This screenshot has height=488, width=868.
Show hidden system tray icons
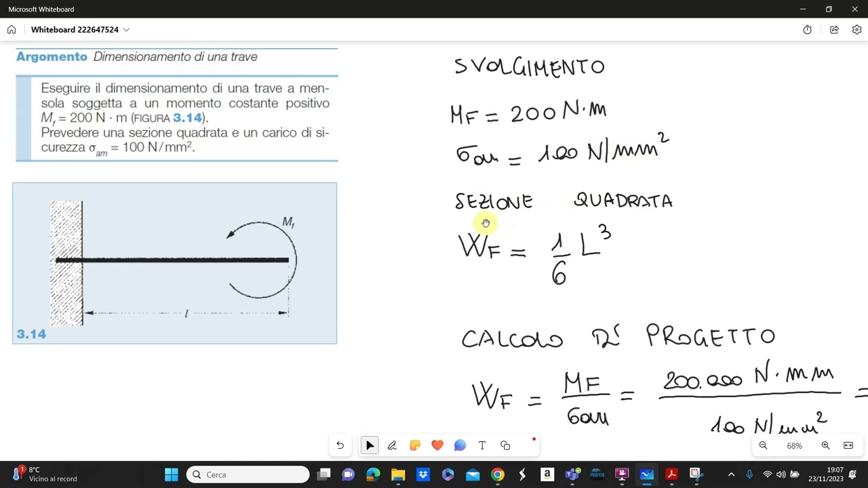[x=731, y=474]
